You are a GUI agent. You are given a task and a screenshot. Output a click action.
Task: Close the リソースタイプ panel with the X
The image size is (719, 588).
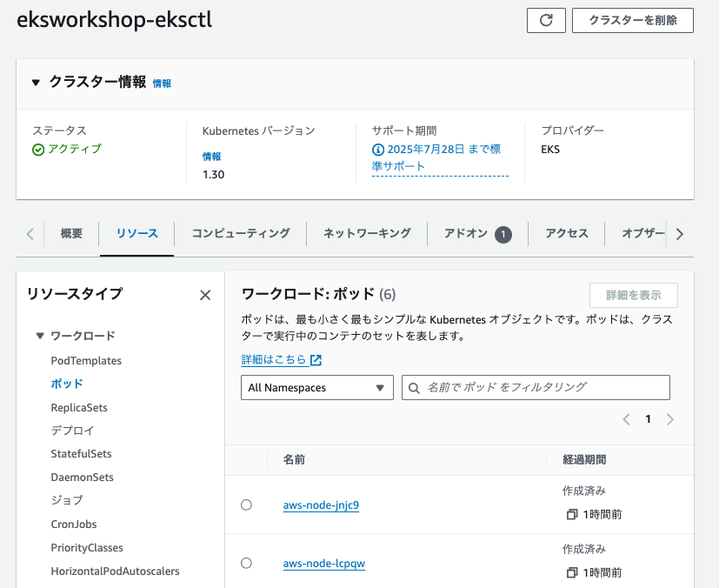(x=205, y=295)
